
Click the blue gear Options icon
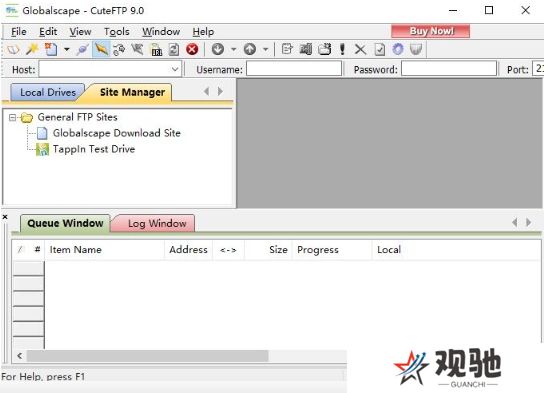tap(398, 49)
